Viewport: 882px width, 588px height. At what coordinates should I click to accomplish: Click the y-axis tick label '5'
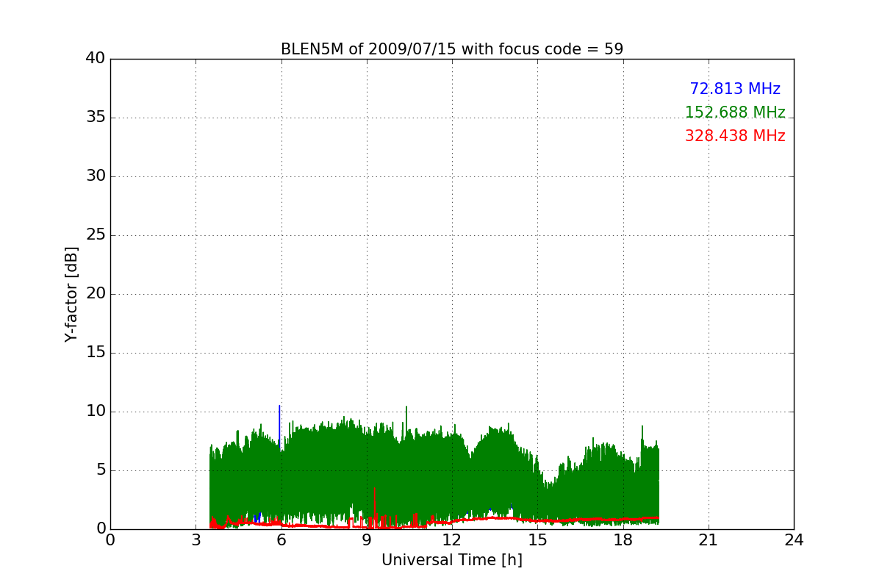click(100, 470)
